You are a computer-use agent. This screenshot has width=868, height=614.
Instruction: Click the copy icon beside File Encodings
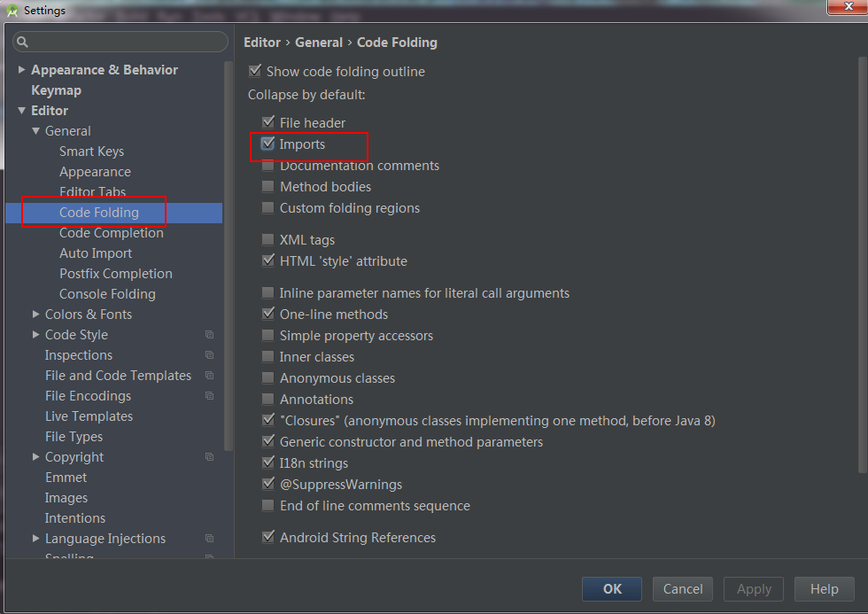click(209, 396)
